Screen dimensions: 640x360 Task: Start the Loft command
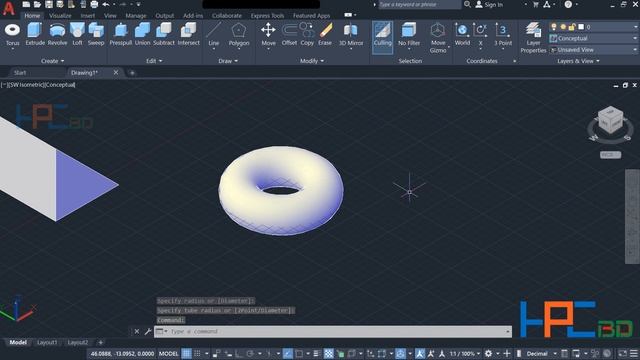77,34
